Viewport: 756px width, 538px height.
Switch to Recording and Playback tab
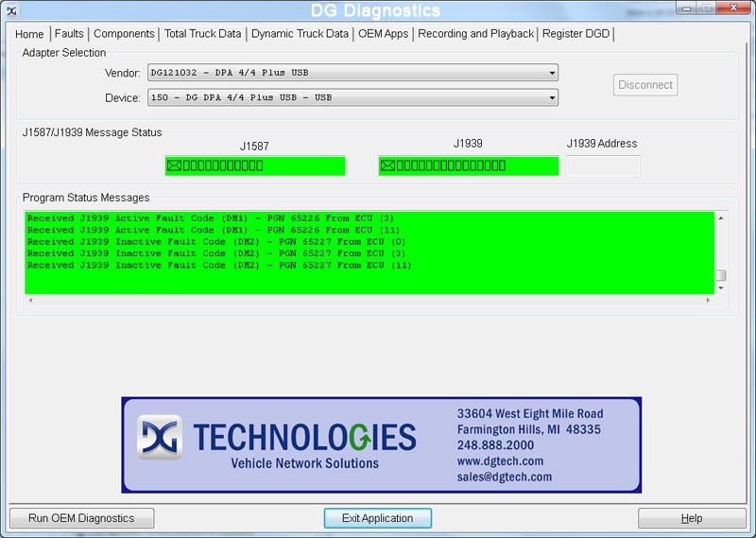point(475,34)
